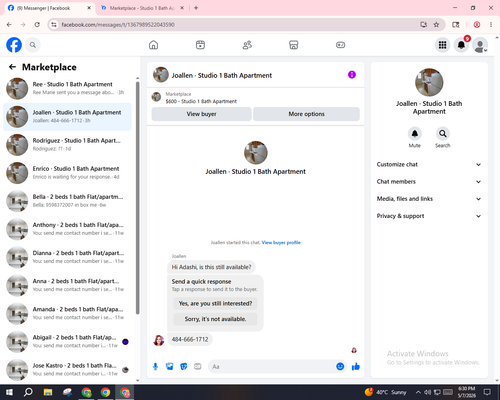This screenshot has width=500, height=400.
Task: Search in conversation using the magnifier icon
Action: pos(443,134)
